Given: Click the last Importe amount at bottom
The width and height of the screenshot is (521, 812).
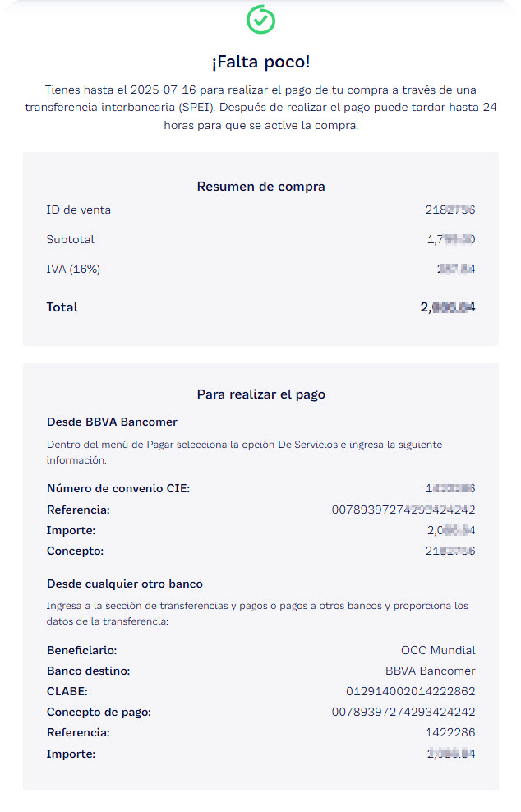Looking at the screenshot, I should [x=451, y=754].
